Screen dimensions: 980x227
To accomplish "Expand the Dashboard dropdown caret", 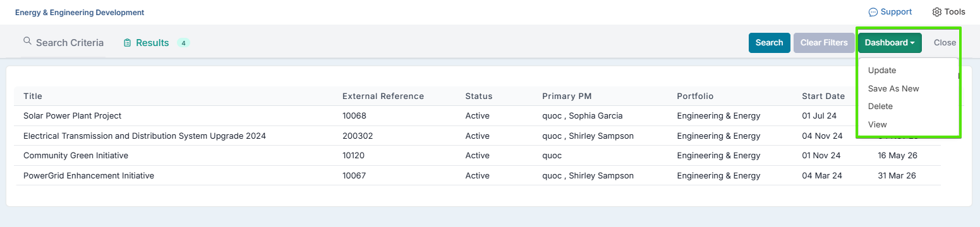I will (912, 43).
